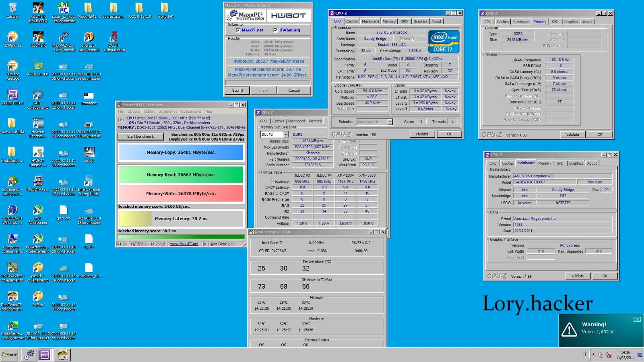The image size is (644, 362).
Task: Toggle the MaxxPI.net submit checkbox
Action: pyautogui.click(x=238, y=30)
